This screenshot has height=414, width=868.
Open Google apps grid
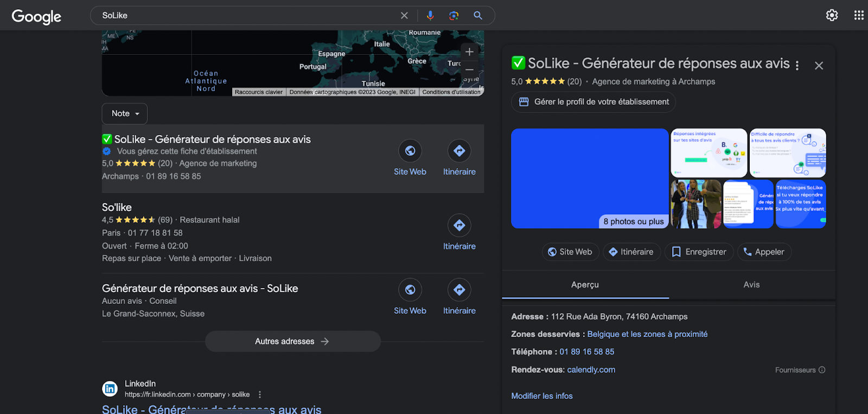tap(859, 15)
